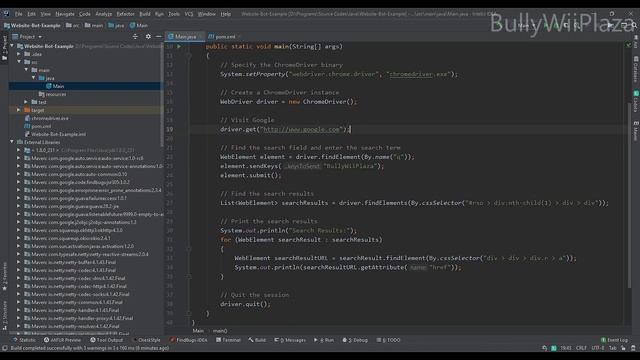Open the Project view dropdown
The image size is (640, 360).
[27, 37]
